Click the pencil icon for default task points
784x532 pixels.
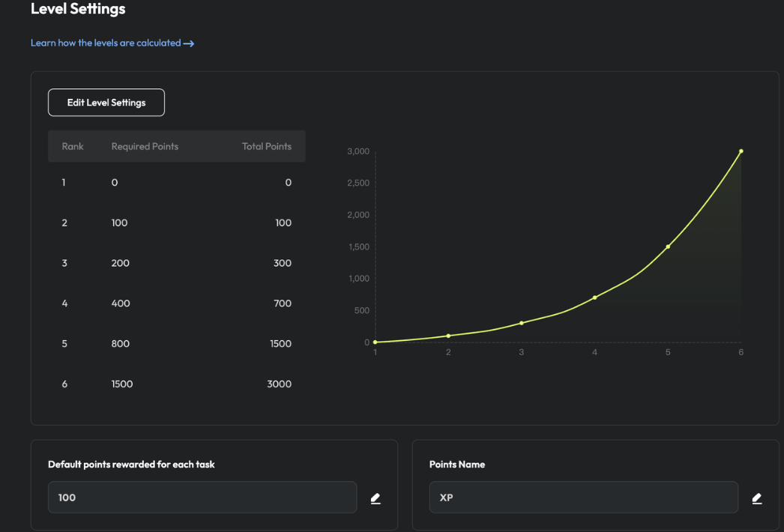click(376, 498)
